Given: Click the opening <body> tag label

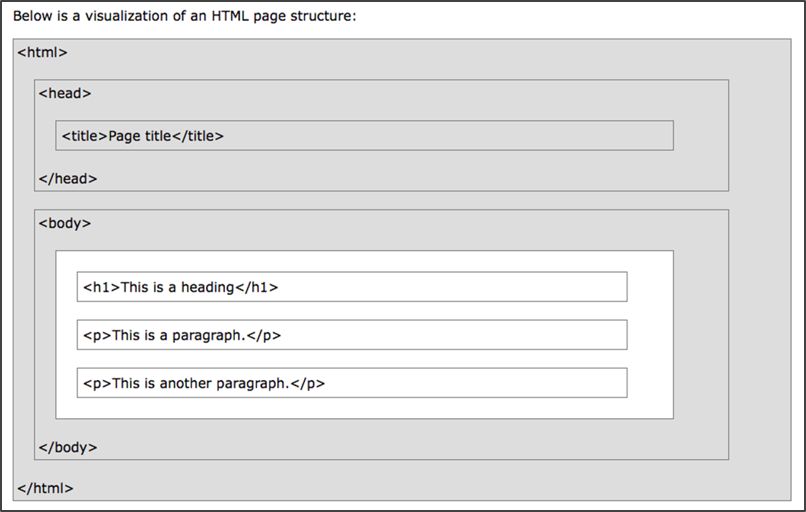Looking at the screenshot, I should click(65, 223).
